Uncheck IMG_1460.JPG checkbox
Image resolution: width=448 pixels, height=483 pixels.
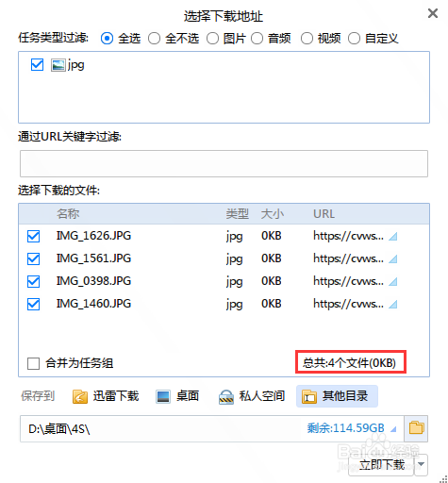[33, 304]
